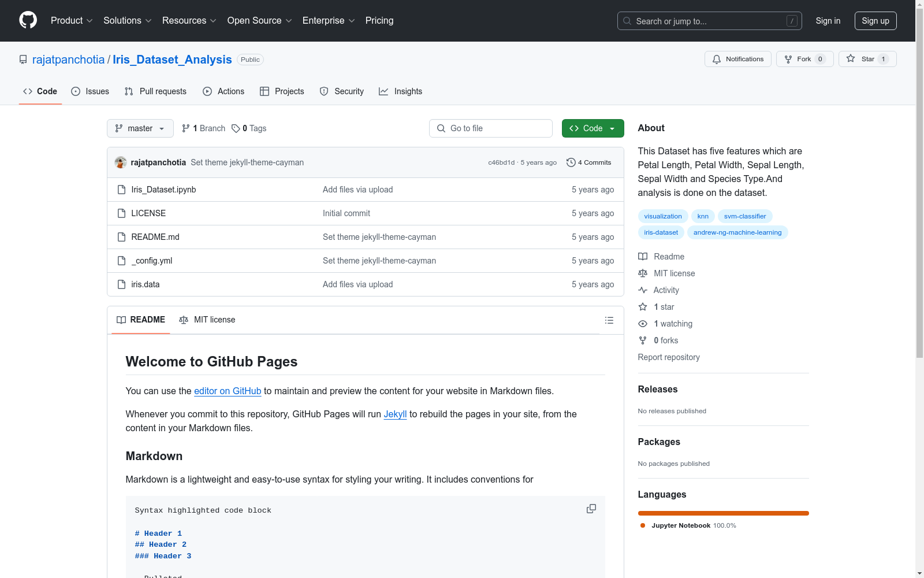Click the visualization topic tag
This screenshot has height=578, width=924.
663,216
